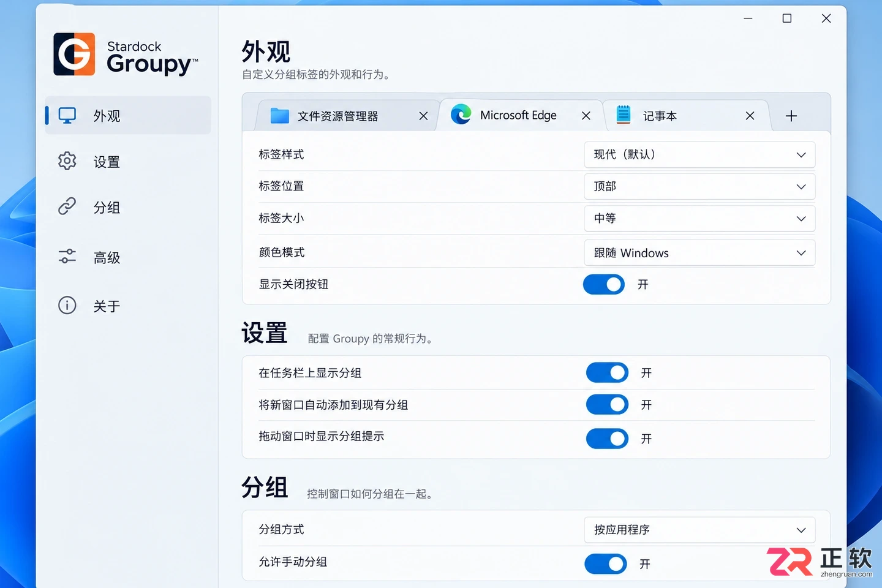Click the sliders icon beside 高级
The width and height of the screenshot is (882, 588).
point(67,257)
